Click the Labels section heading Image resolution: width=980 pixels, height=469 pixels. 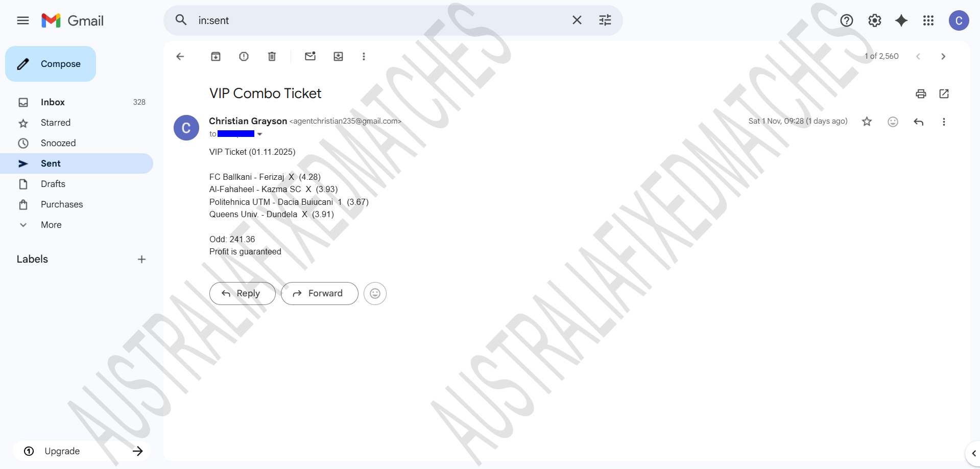click(32, 259)
